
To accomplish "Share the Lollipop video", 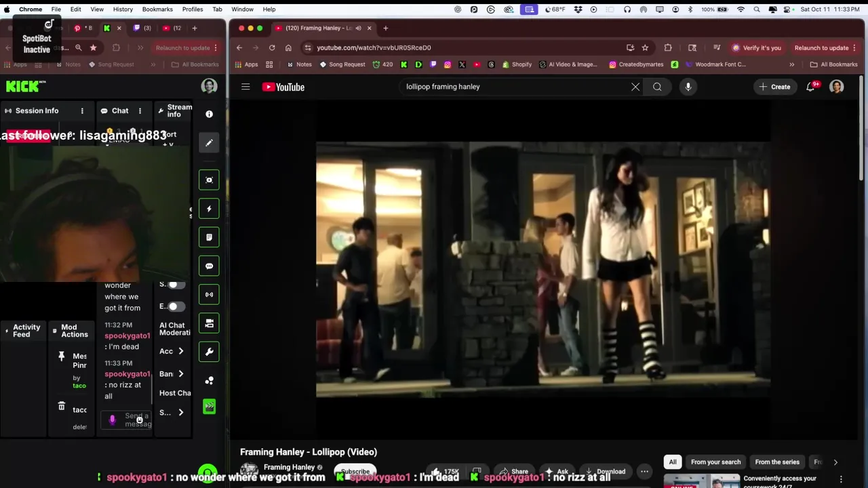I will point(513,471).
